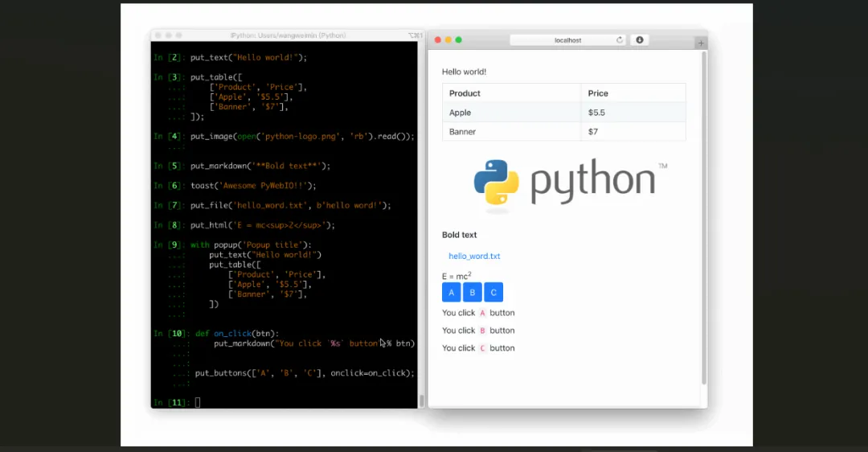Image resolution: width=868 pixels, height=452 pixels.
Task: Select the Apple table cell
Action: coord(511,113)
